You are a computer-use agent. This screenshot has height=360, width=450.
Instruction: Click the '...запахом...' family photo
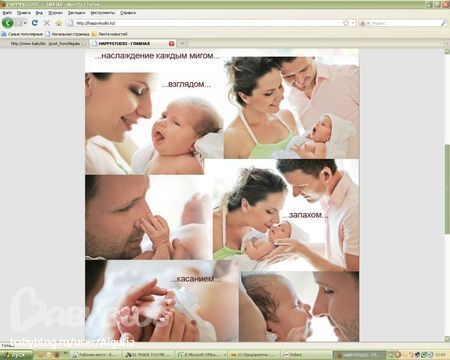tap(286, 215)
